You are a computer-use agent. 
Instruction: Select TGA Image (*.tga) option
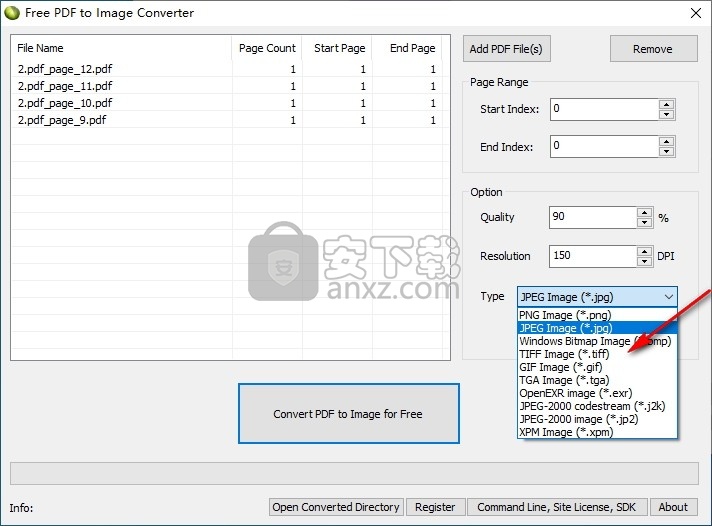pyautogui.click(x=597, y=380)
